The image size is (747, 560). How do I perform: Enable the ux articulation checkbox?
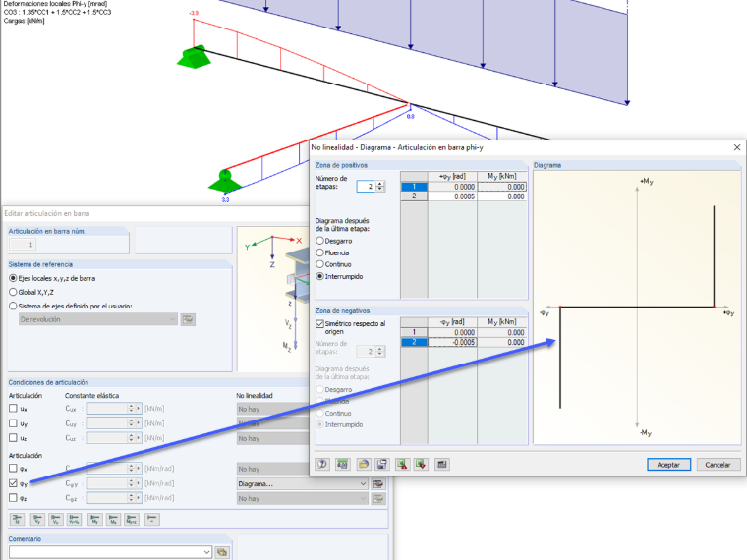pos(13,408)
